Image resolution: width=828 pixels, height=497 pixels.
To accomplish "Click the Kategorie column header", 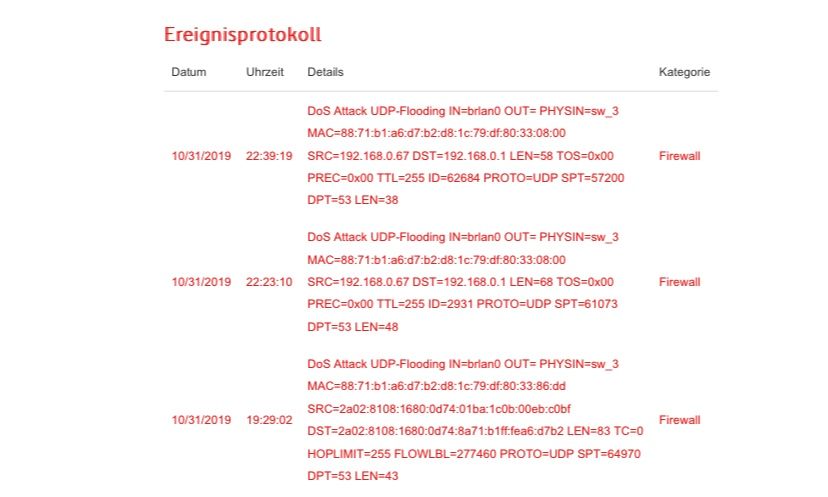I will [x=684, y=73].
